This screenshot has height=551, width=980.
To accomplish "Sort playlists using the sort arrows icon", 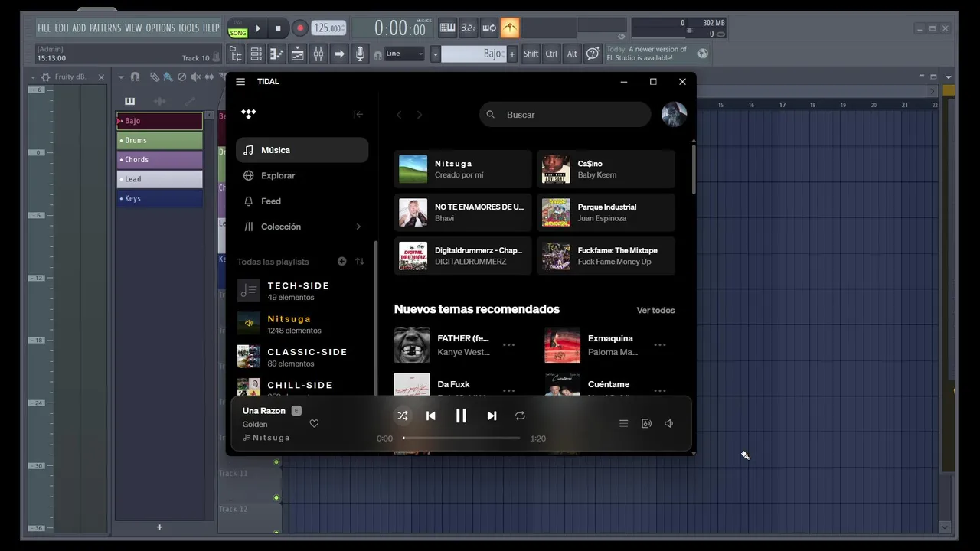I will pos(360,261).
